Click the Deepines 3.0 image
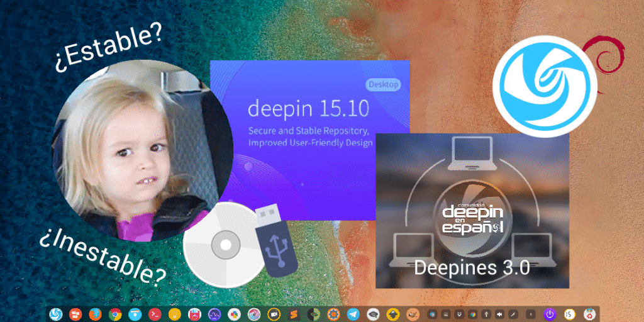 pyautogui.click(x=472, y=211)
